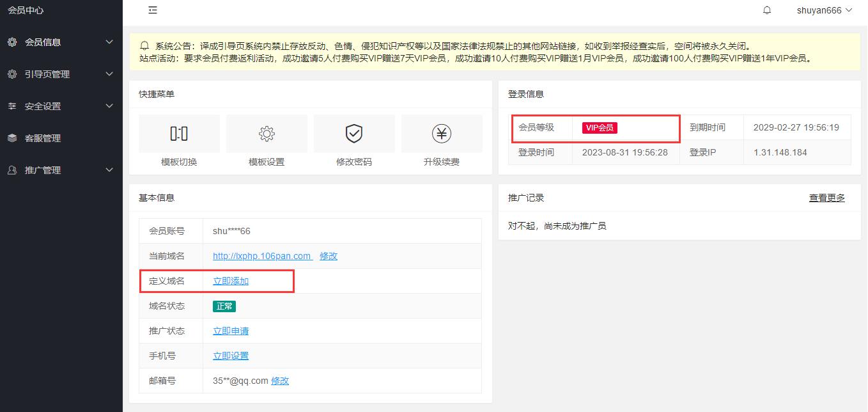Viewport: 868px width, 412px height.
Task: Click the 安全设置 sliders icon in sidebar
Action: pyautogui.click(x=12, y=106)
